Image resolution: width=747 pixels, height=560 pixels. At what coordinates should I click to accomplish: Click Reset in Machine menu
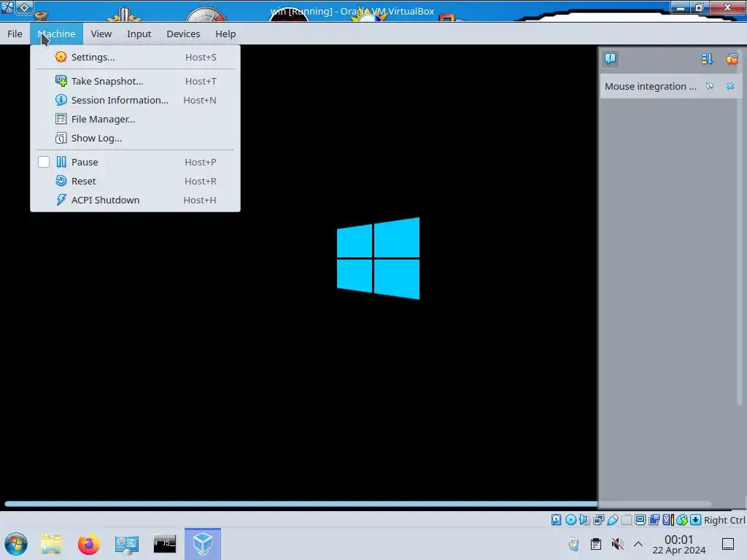click(x=135, y=181)
